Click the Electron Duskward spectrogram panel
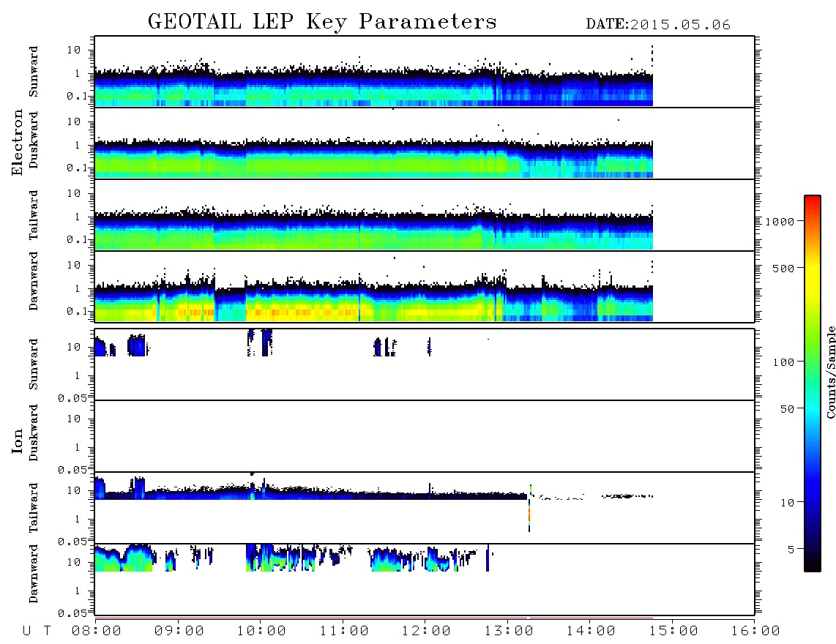 (425, 143)
